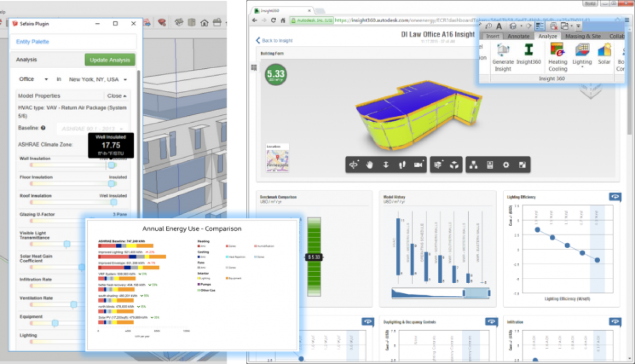Screen dimensions: 635x364
Task: Open the properties panel icon in viewer
Action: tap(490, 165)
